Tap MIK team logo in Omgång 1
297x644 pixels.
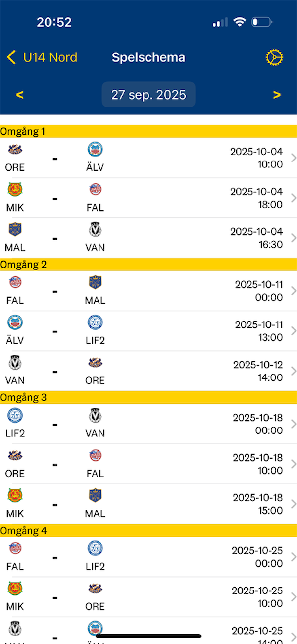(15, 189)
